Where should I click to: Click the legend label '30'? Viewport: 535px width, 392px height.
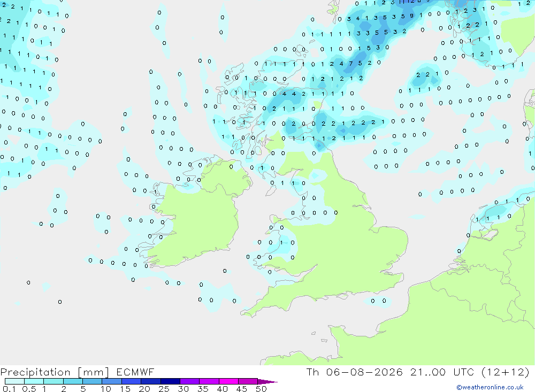click(183, 389)
